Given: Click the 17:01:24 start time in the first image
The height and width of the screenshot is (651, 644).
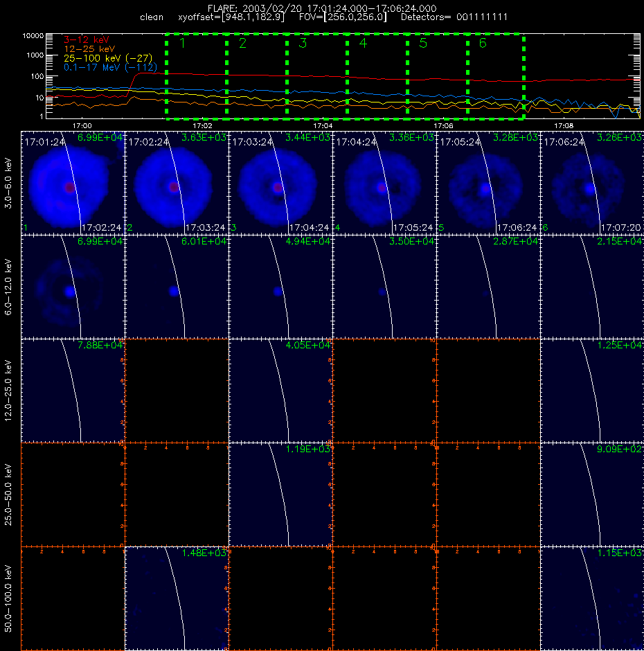Looking at the screenshot, I should point(44,143).
